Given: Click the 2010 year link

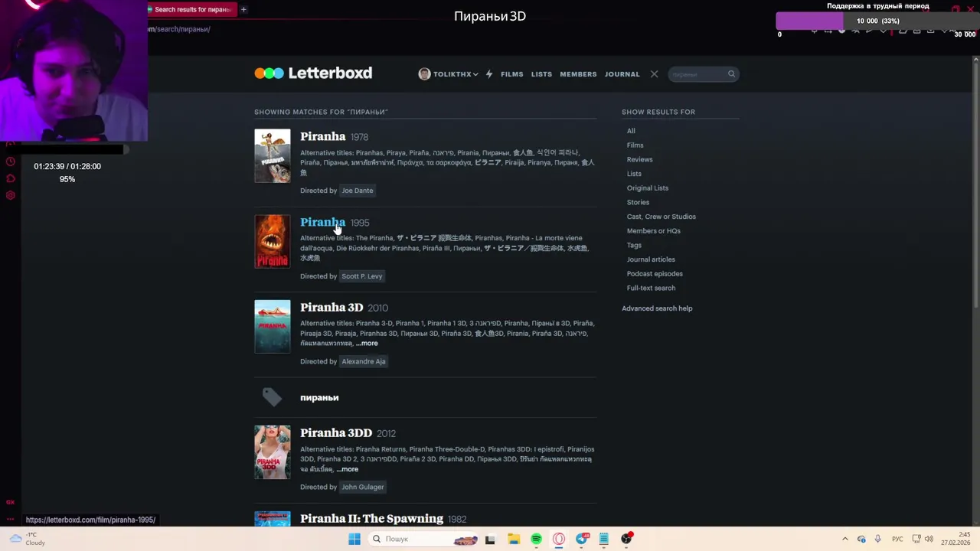Looking at the screenshot, I should coord(377,308).
